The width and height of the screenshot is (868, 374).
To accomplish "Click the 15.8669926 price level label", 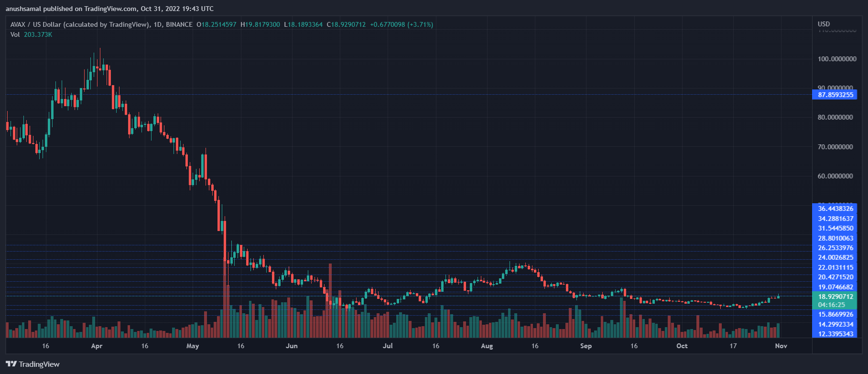I will pyautogui.click(x=835, y=314).
